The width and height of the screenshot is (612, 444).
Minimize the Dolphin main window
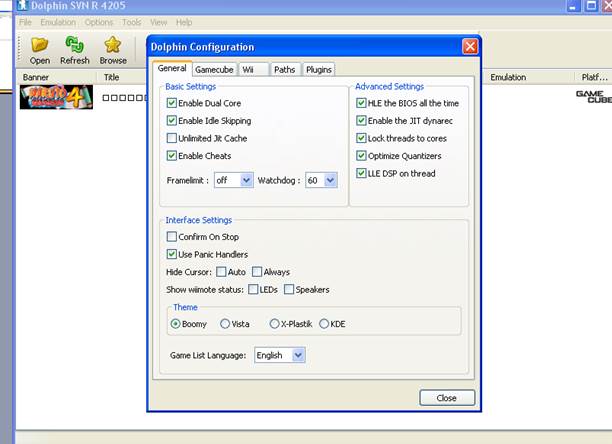click(x=573, y=6)
